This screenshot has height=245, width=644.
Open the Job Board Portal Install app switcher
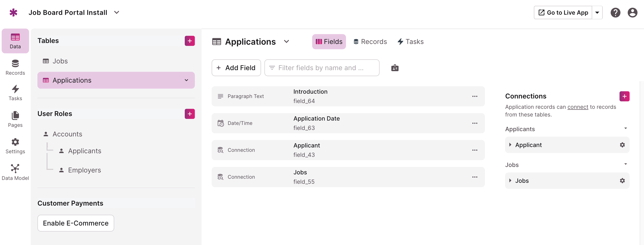117,12
